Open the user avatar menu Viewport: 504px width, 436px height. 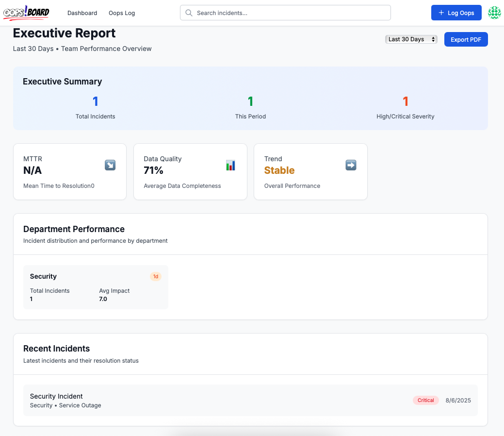coord(494,13)
